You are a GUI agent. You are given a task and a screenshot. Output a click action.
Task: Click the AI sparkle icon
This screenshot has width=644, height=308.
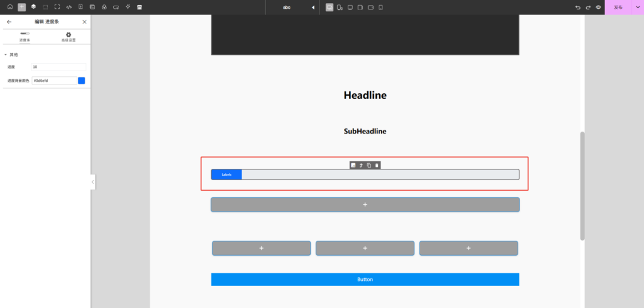pos(128,7)
